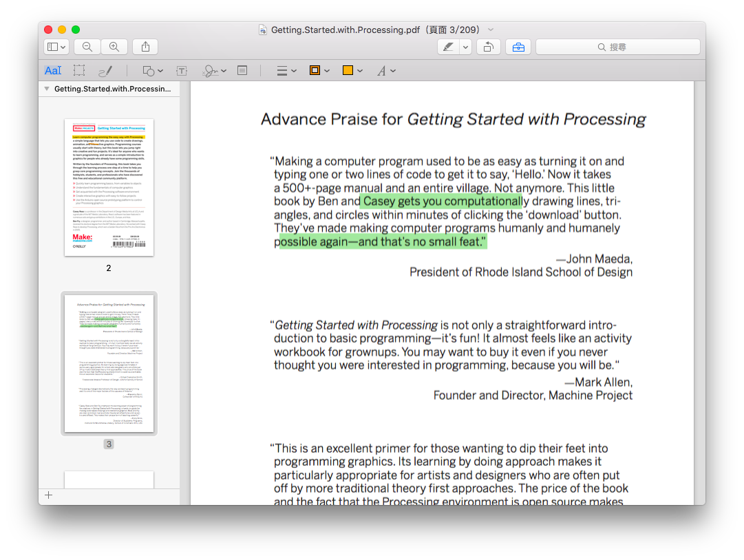744x560 pixels.
Task: Select the page 2 thumbnail
Action: (x=109, y=187)
